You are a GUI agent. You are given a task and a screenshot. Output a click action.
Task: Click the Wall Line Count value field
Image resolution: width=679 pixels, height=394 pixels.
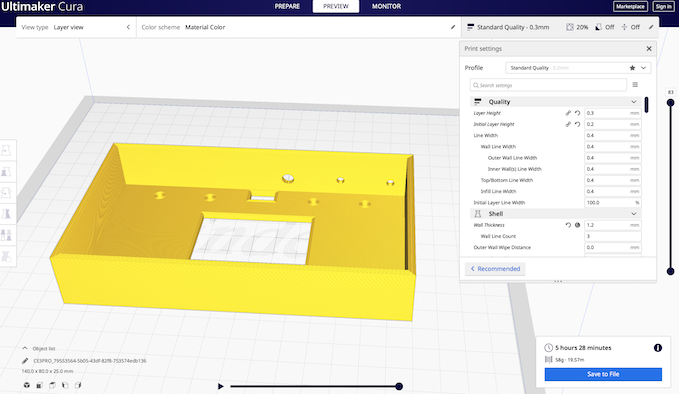(612, 236)
